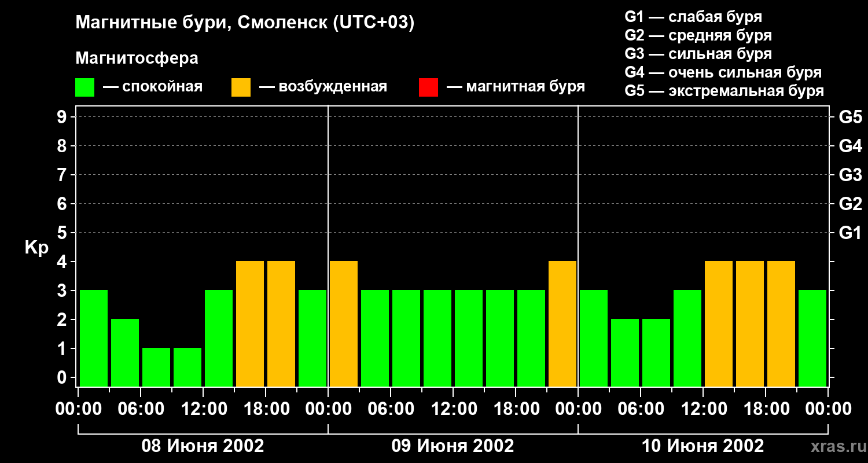
Task: Click the Магнитосфера legend heading
Action: click(137, 58)
